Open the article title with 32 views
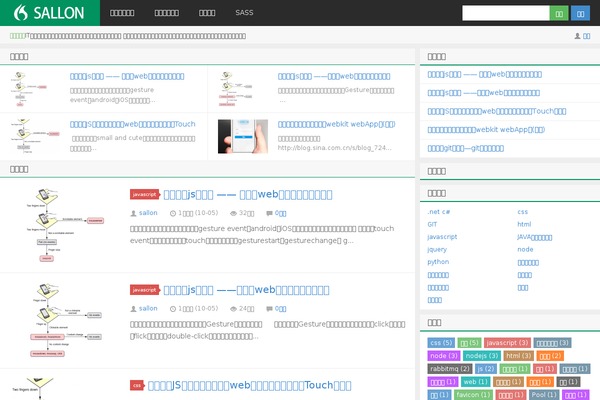600x400 pixels. (x=248, y=194)
